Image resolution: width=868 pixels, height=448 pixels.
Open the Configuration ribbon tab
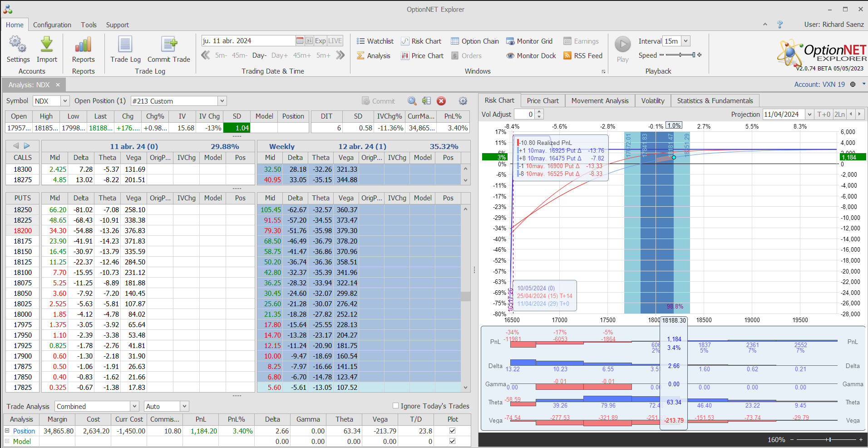[52, 25]
